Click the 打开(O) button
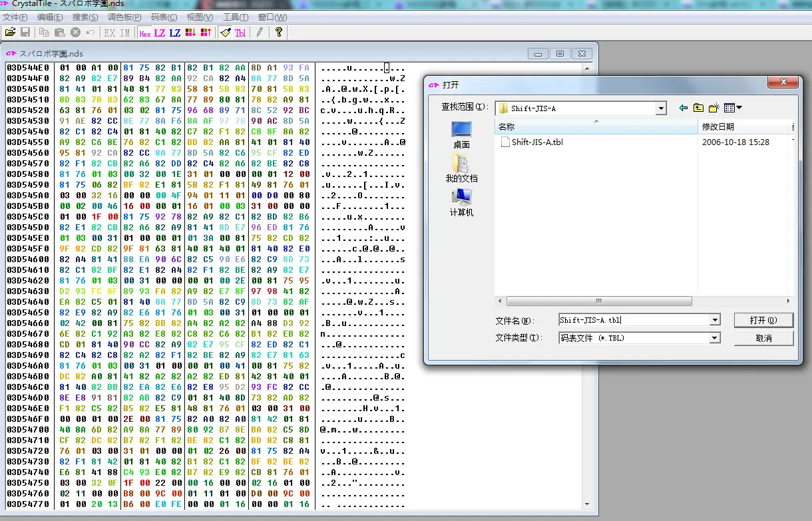The width and height of the screenshot is (812, 521). tap(763, 320)
